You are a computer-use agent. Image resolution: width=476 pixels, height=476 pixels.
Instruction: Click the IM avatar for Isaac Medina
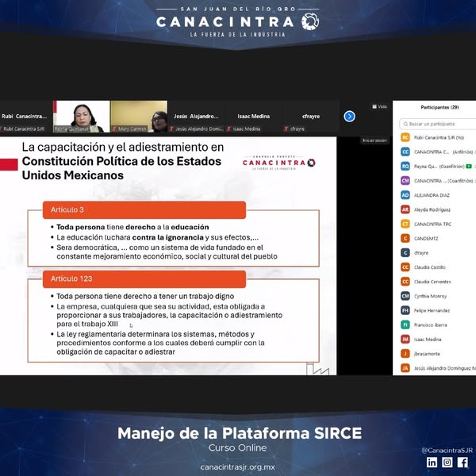405,339
